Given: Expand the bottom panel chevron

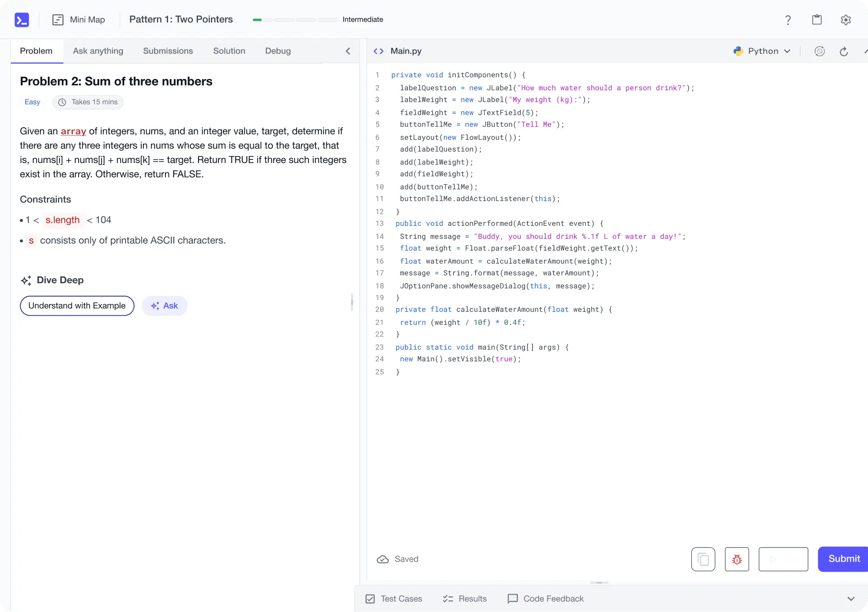Looking at the screenshot, I should [x=851, y=599].
